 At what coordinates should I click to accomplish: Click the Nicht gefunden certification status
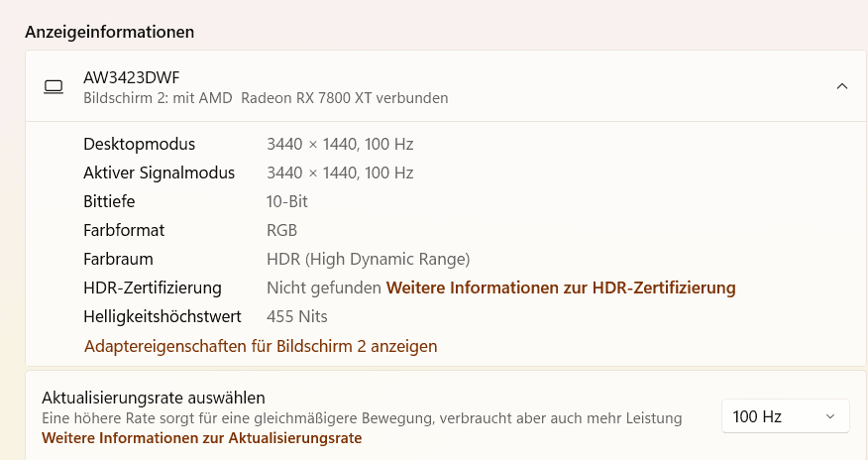tap(324, 288)
